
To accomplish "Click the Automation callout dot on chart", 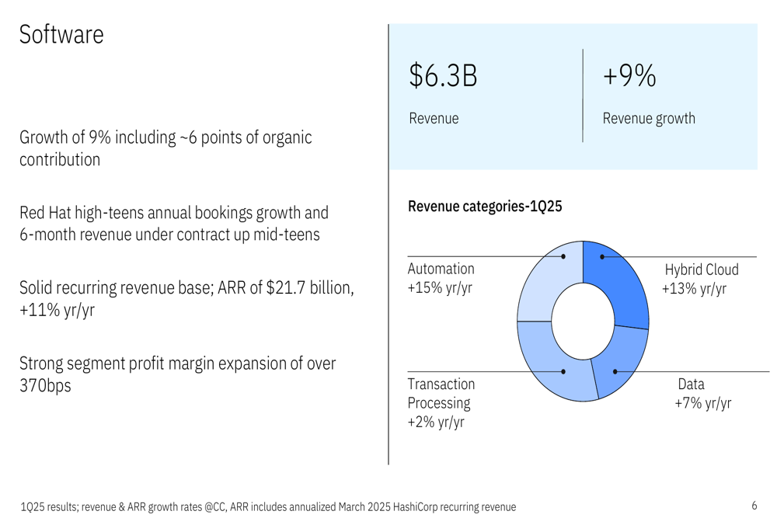I will tap(563, 256).
